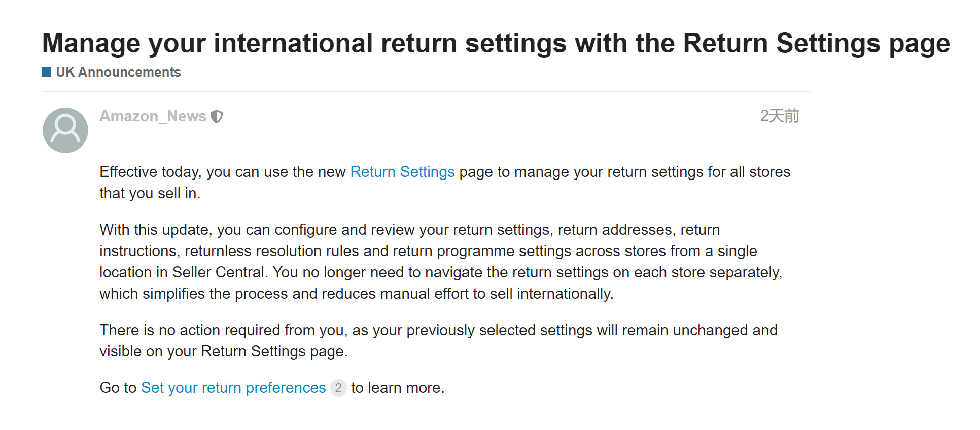
Task: Click the paragraph starting 'Effective today'
Action: (445, 183)
